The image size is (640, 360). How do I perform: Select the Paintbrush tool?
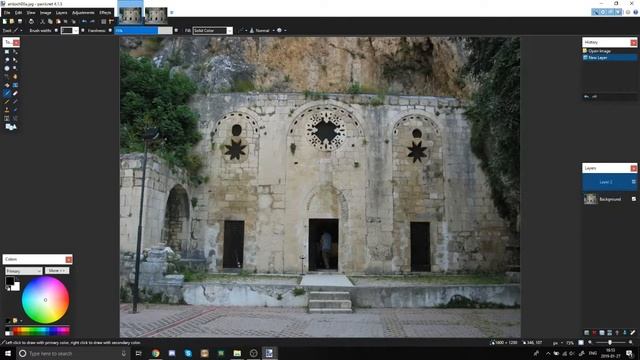(x=7, y=93)
